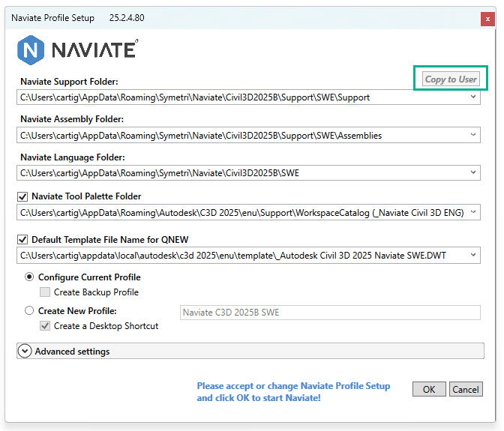Open the QNEW template file dropdown arrow
This screenshot has width=504, height=431.
[x=473, y=255]
